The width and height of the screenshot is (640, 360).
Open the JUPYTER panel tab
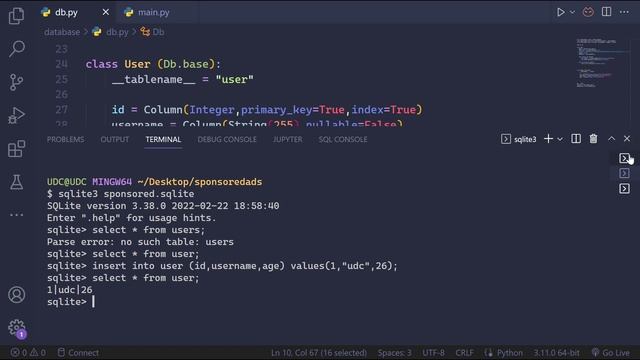tap(288, 139)
